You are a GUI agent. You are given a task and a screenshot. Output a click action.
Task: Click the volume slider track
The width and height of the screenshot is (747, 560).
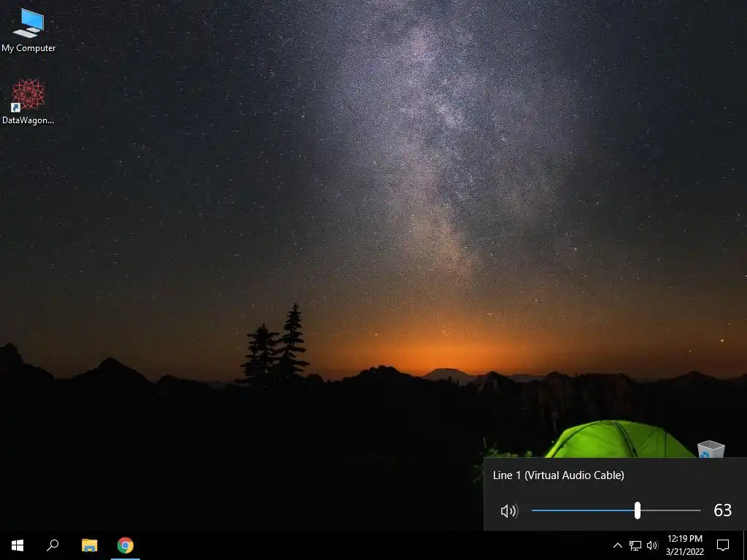pyautogui.click(x=616, y=510)
